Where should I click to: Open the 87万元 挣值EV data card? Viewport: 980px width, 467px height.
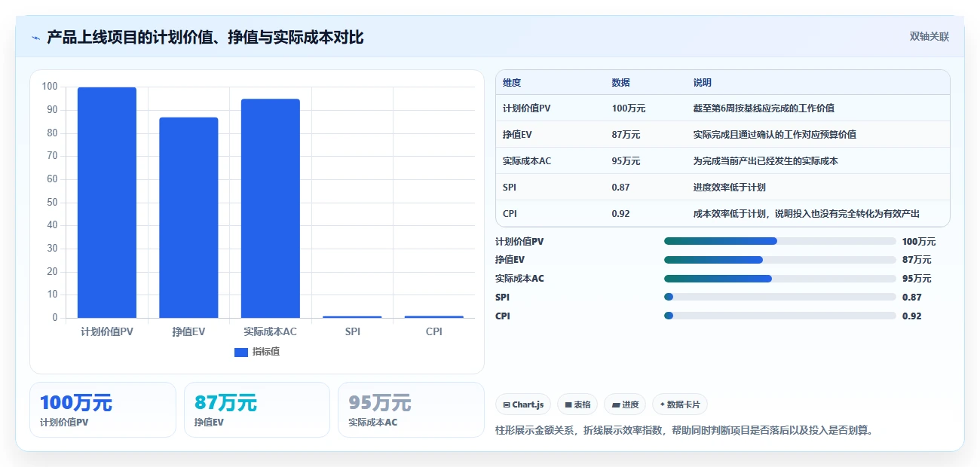point(257,410)
